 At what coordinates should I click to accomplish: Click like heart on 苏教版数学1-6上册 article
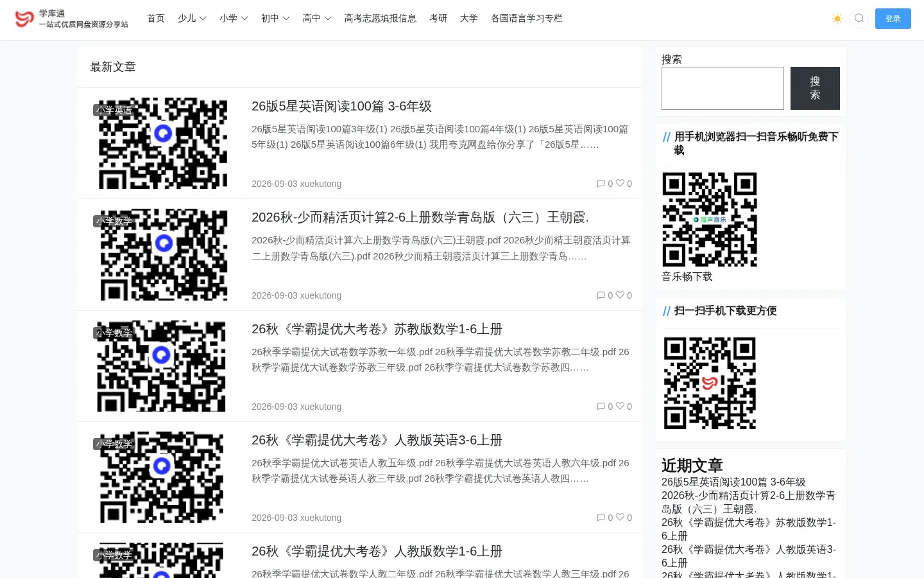coord(620,406)
